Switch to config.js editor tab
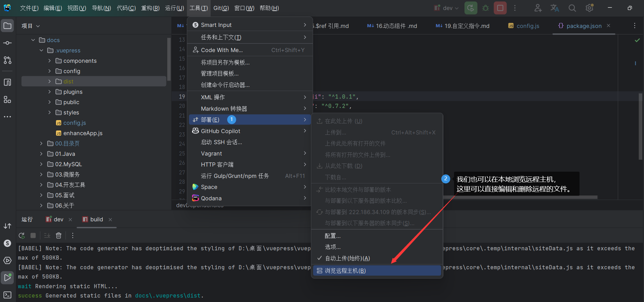This screenshot has height=302, width=644. point(524,26)
